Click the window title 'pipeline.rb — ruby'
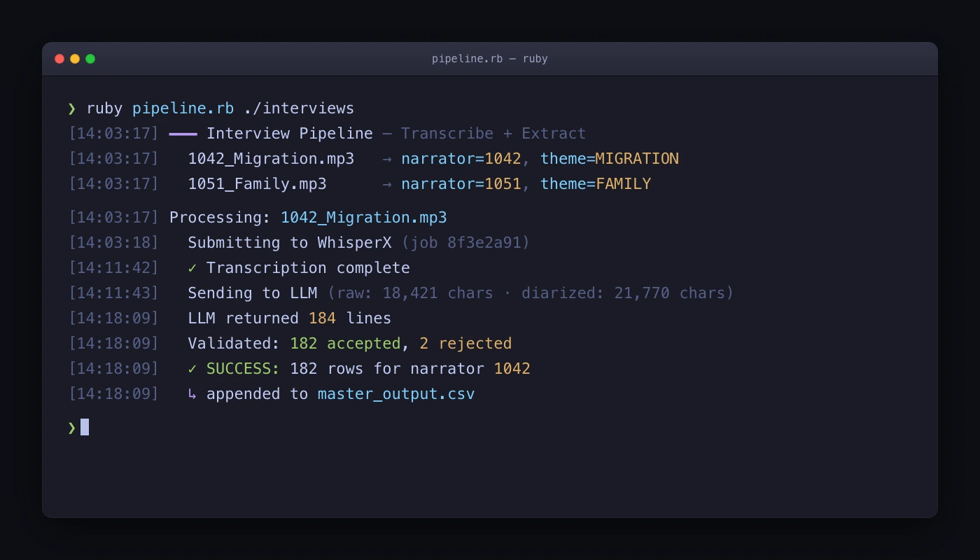This screenshot has height=560, width=980. click(490, 59)
